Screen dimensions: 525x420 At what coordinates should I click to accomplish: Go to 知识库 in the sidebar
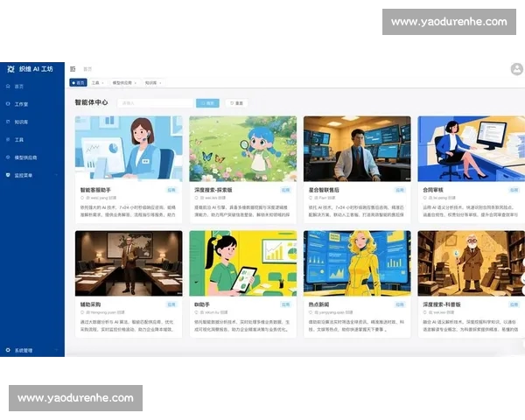(x=21, y=122)
